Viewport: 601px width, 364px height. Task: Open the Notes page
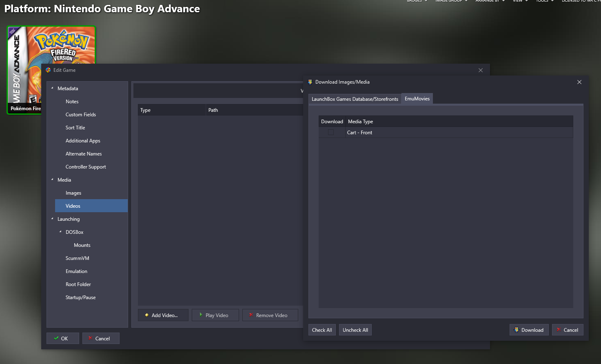(72, 102)
